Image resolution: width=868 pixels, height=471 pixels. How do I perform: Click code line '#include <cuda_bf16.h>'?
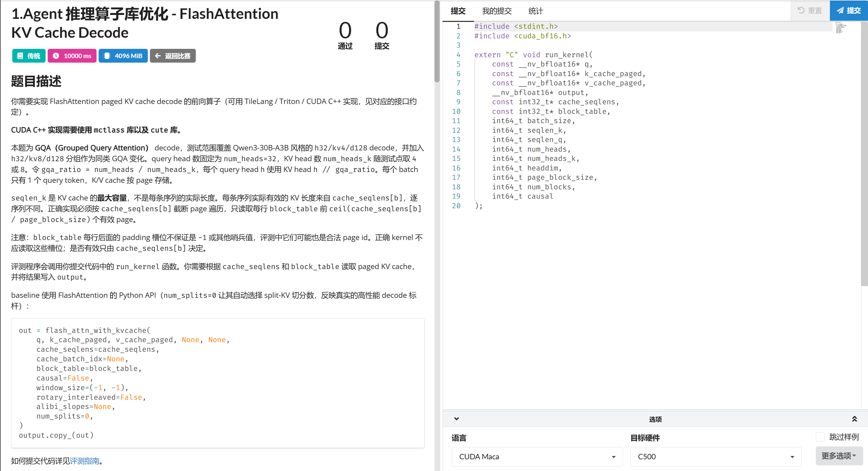pyautogui.click(x=523, y=36)
